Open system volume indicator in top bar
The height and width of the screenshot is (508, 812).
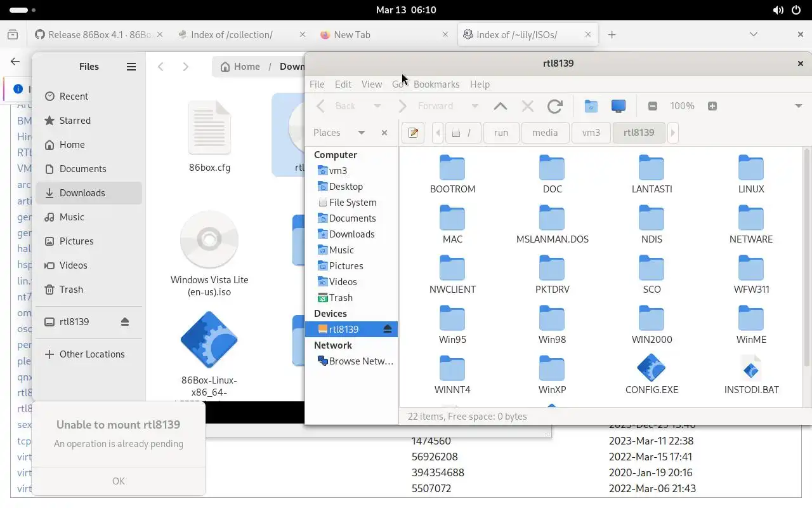tap(778, 10)
